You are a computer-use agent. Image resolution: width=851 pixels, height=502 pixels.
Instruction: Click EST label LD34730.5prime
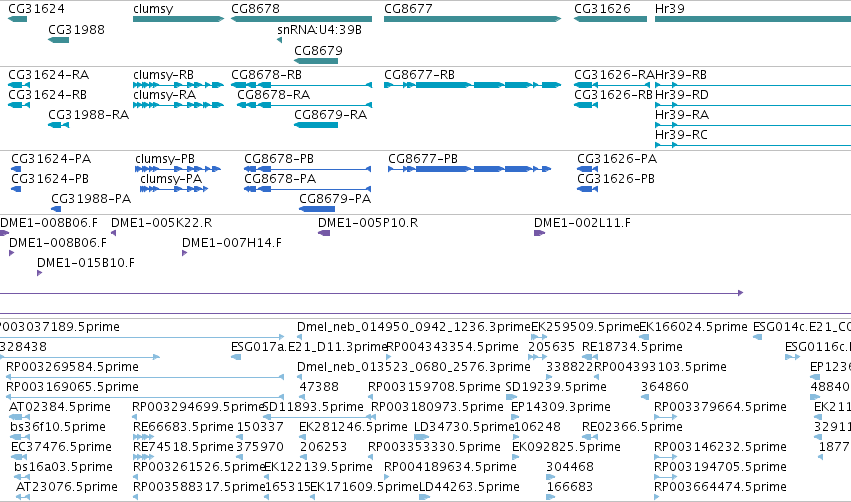464,427
